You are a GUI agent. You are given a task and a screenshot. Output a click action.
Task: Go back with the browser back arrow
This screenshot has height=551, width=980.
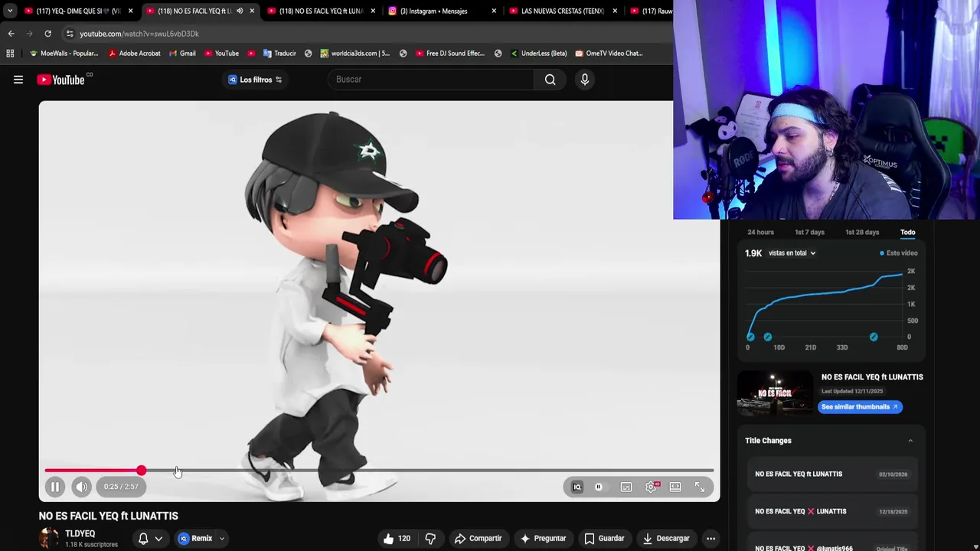[11, 34]
